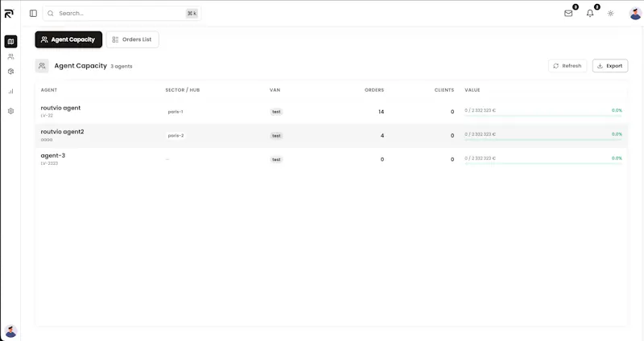The height and width of the screenshot is (341, 644).
Task: Open the settings gear sidebar icon
Action: click(x=10, y=111)
